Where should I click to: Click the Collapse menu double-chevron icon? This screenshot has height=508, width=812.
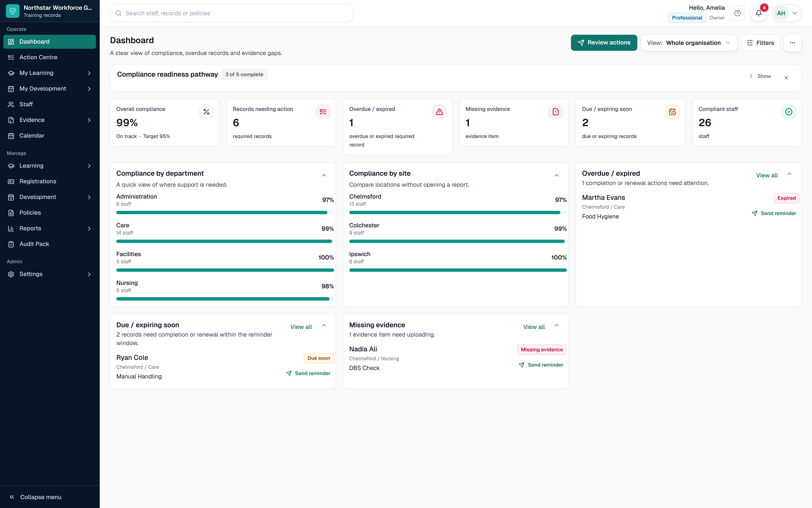click(12, 497)
